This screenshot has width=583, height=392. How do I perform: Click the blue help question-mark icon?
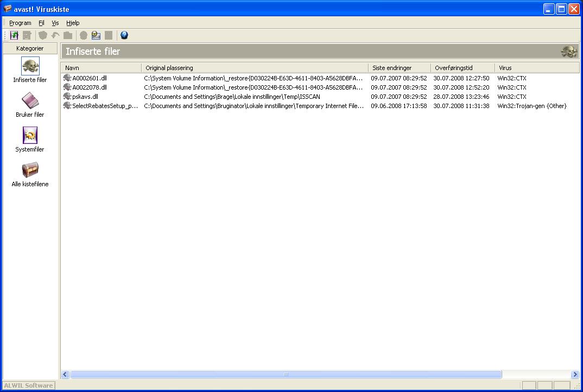(x=124, y=35)
